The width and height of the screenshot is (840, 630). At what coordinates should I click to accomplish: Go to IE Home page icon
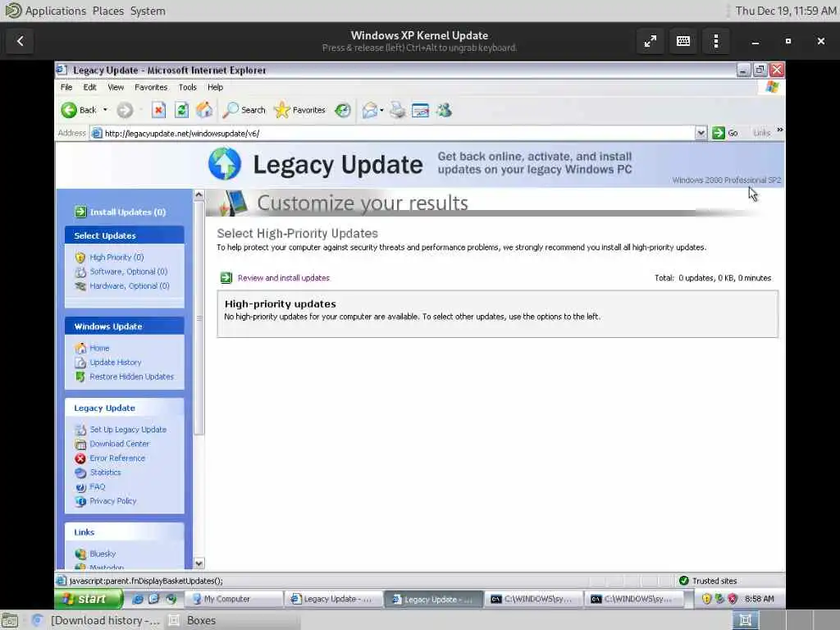204,111
